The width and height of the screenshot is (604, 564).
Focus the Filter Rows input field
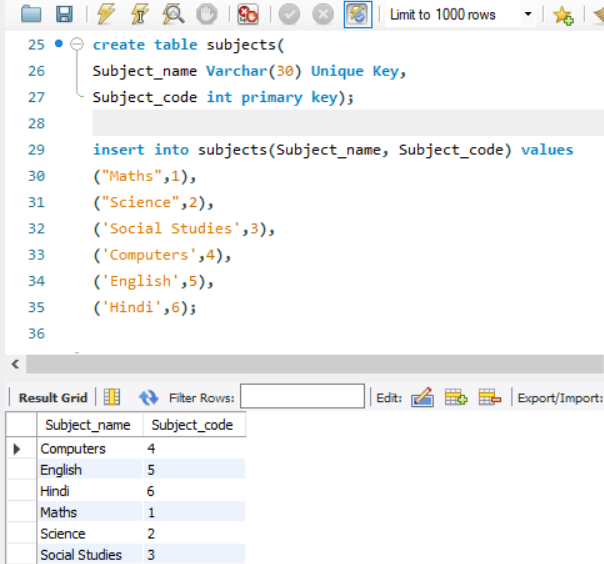(x=302, y=396)
